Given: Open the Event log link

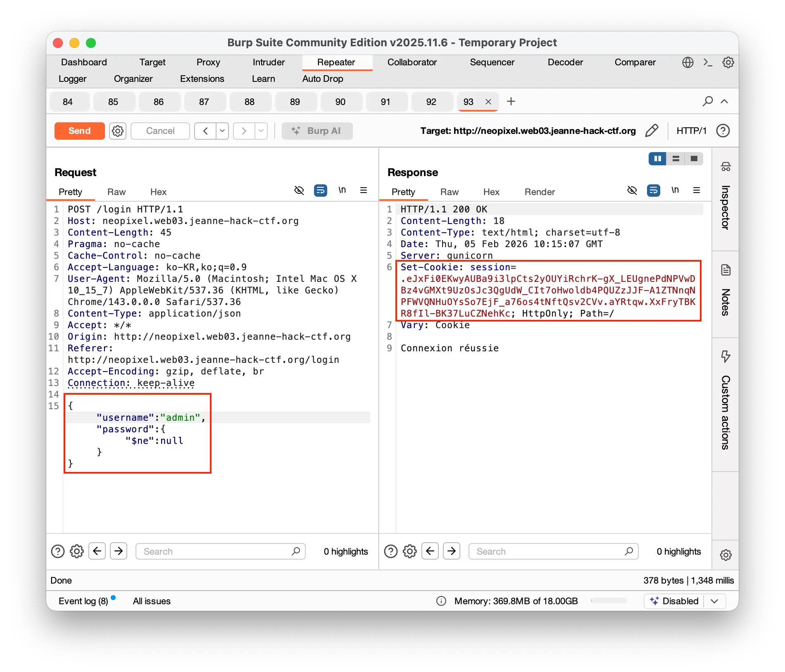Looking at the screenshot, I should tap(83, 601).
